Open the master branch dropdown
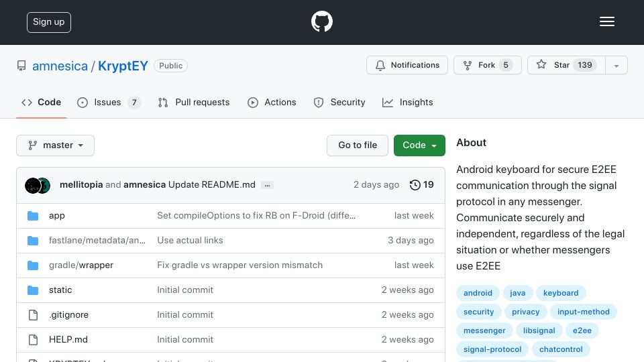The image size is (644, 362). click(56, 145)
